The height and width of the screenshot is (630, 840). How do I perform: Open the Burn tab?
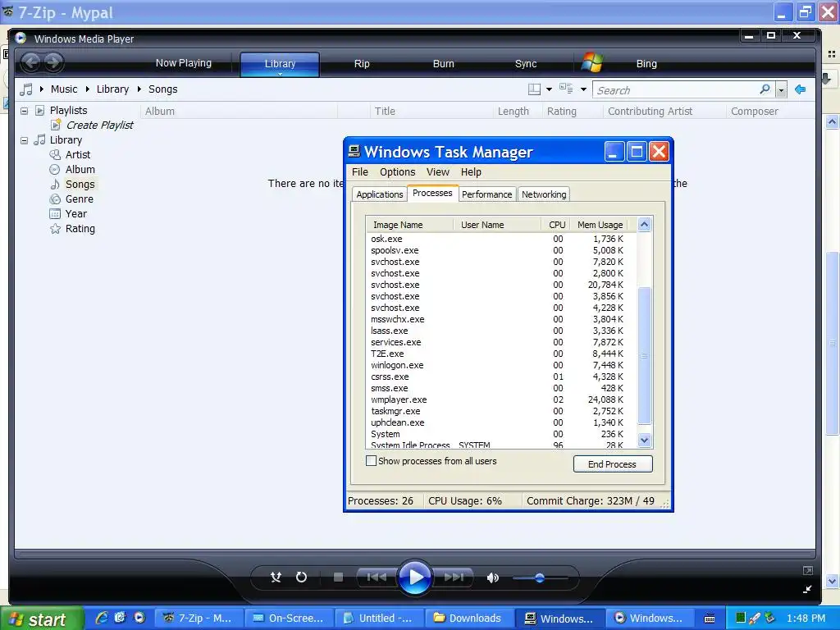[444, 64]
